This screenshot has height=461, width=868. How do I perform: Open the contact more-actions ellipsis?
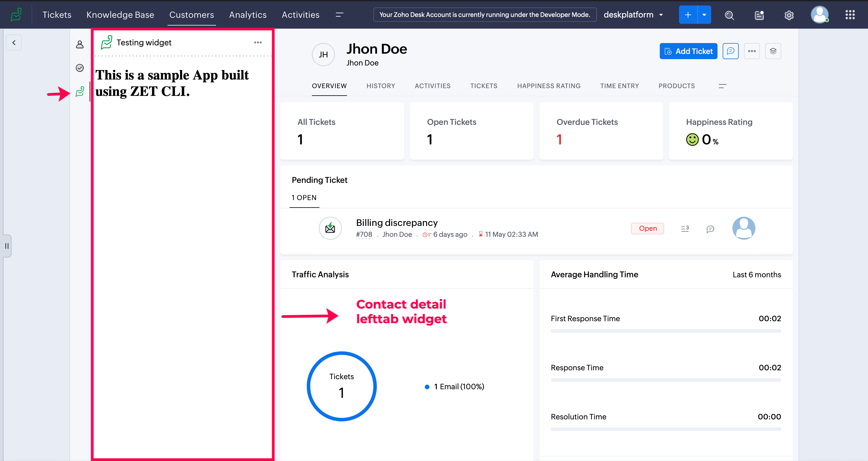[752, 51]
